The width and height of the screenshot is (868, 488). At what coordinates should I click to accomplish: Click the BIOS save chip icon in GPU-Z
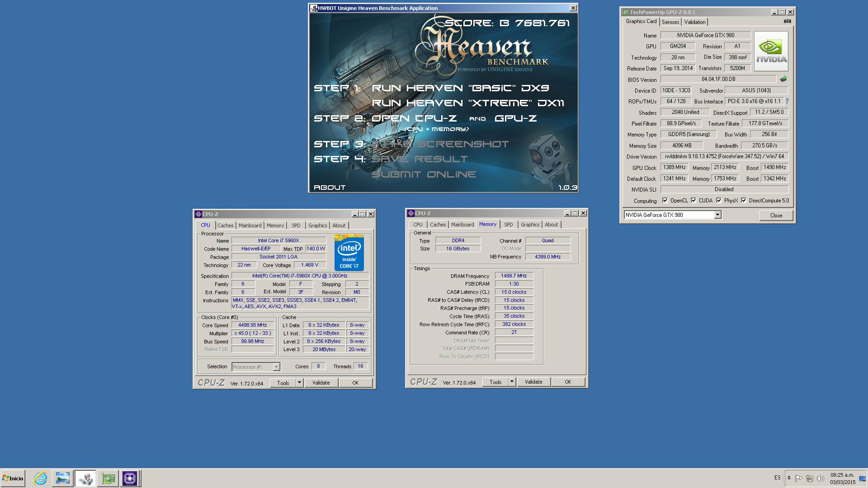pos(783,79)
